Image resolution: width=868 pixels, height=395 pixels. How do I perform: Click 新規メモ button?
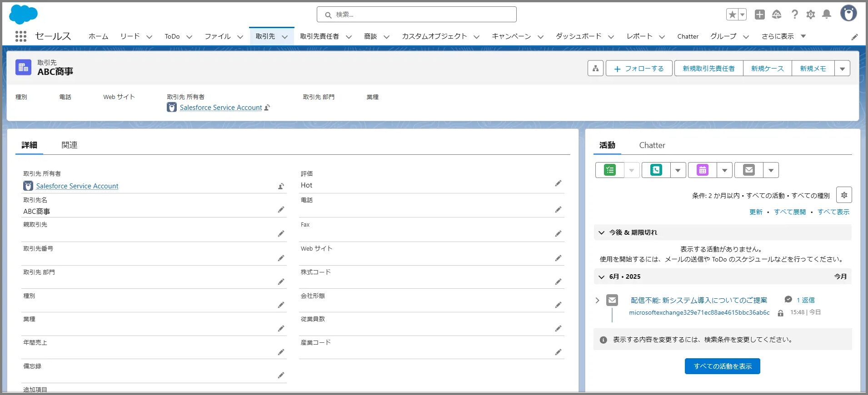[x=813, y=69]
